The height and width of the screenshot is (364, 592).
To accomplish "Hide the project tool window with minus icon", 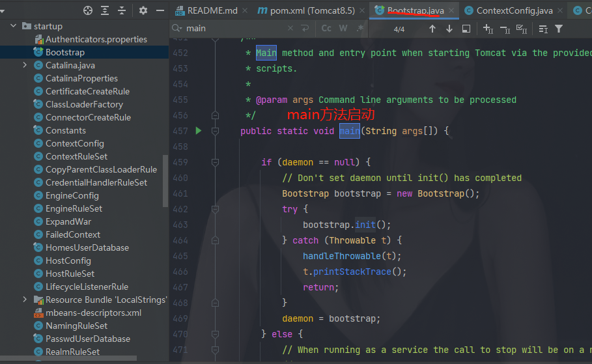I will pyautogui.click(x=160, y=10).
